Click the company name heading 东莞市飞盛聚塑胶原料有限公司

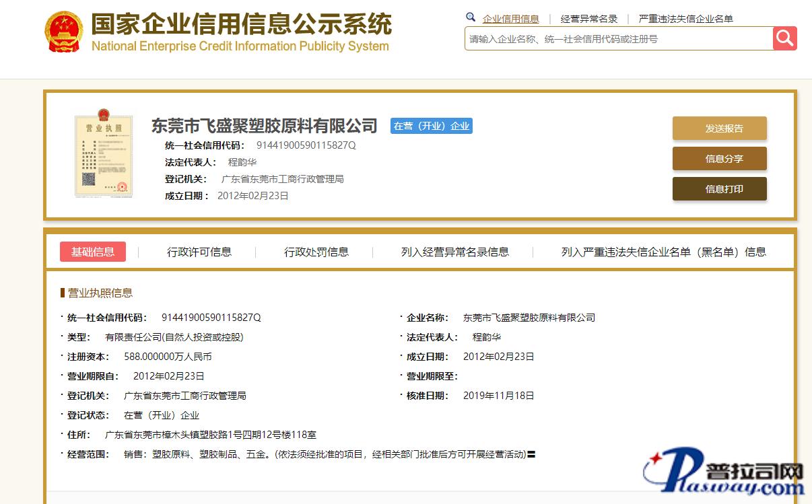coord(264,126)
